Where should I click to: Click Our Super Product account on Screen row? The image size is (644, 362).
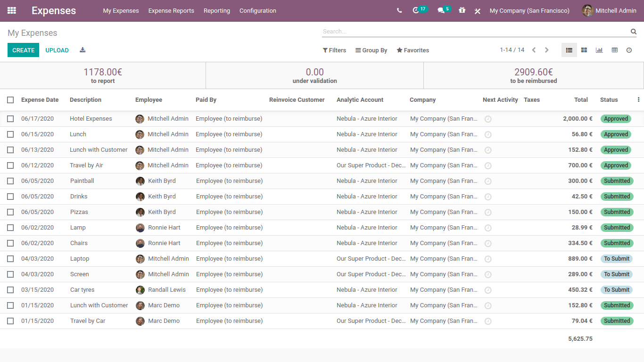(371, 274)
